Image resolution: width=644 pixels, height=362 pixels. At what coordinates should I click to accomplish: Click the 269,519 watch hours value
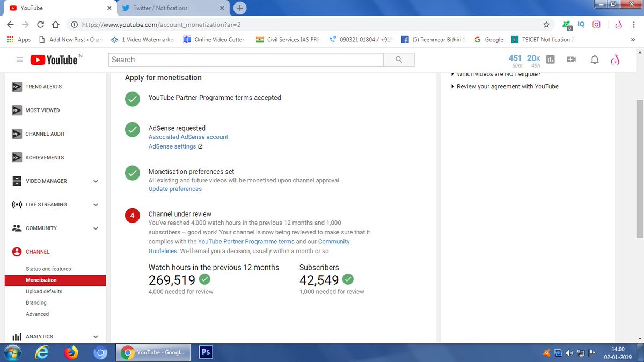[x=172, y=280]
